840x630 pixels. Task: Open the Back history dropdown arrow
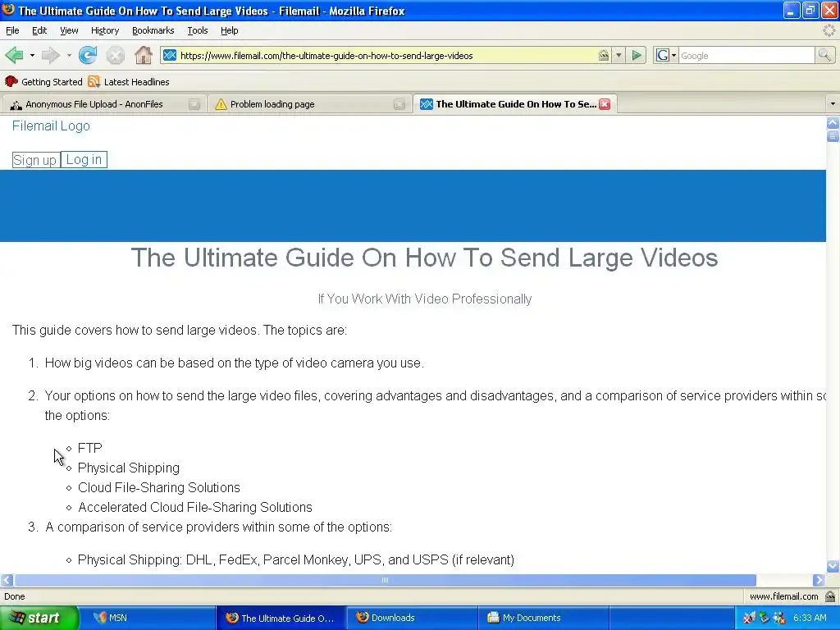[32, 55]
